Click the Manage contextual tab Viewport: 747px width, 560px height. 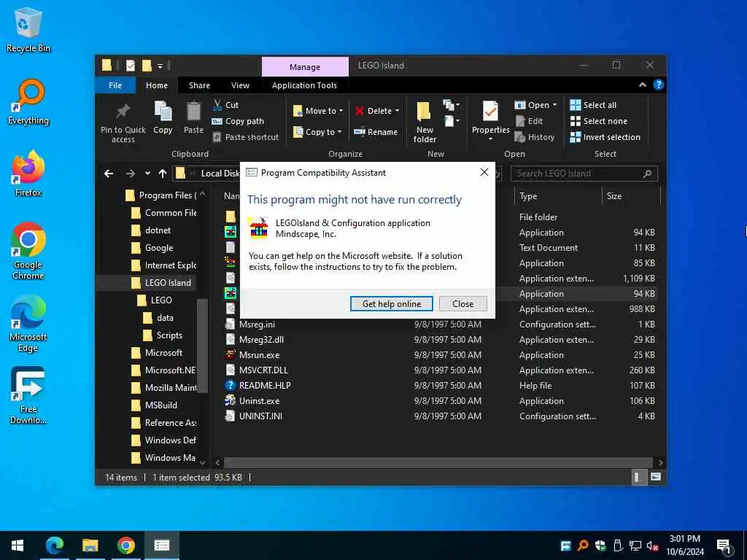coord(305,66)
